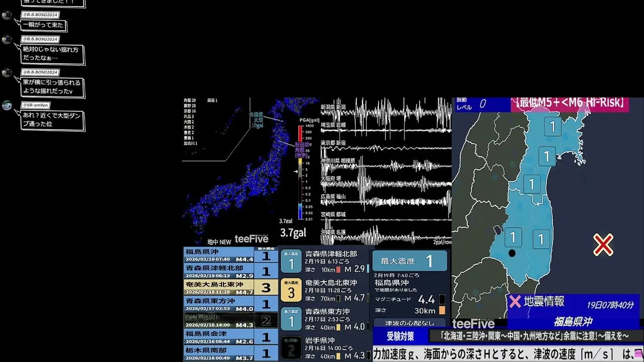
Task: Select the chat bubble 一瞬がって来た
Action: click(x=44, y=25)
